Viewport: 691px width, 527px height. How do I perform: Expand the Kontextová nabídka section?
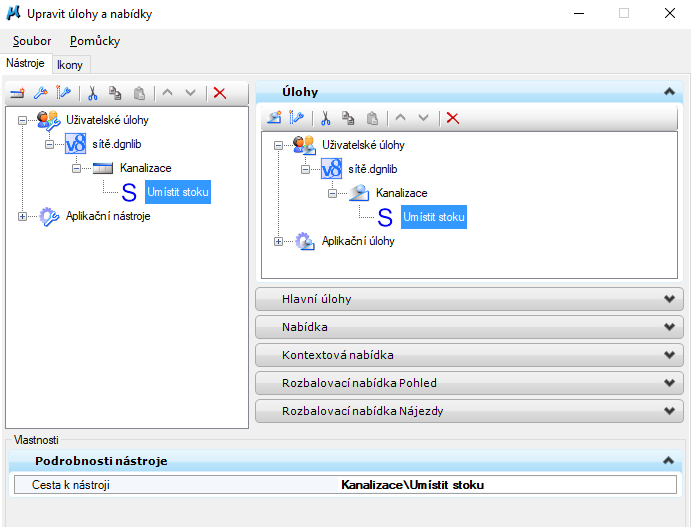tap(667, 355)
